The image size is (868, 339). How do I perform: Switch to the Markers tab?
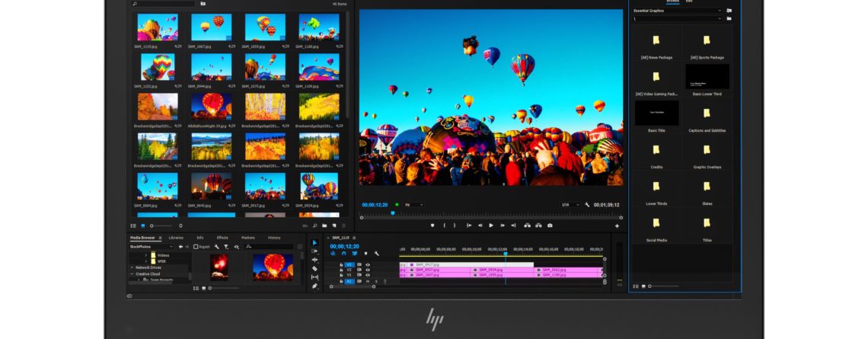click(x=248, y=238)
